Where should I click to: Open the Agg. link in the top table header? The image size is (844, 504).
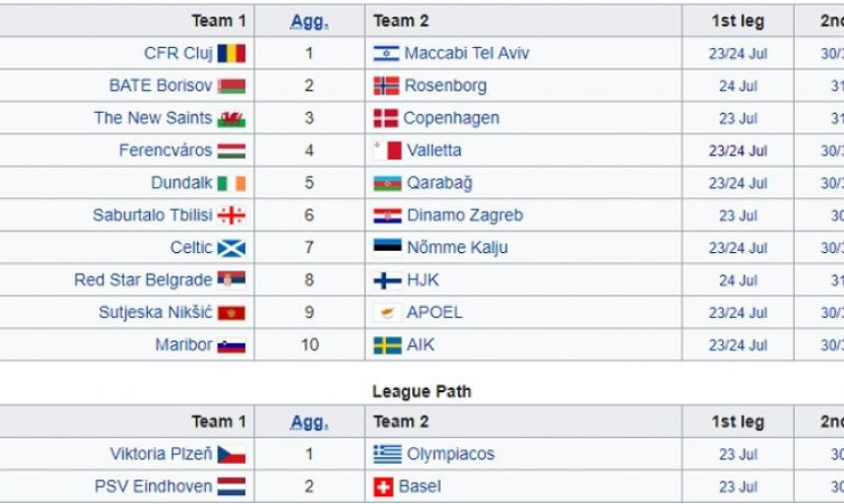[x=309, y=22]
